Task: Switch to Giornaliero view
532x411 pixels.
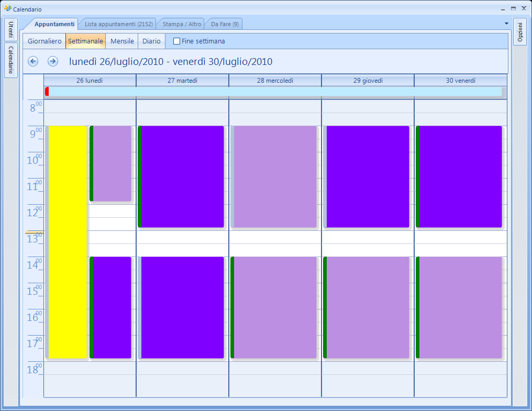Action: coord(45,41)
